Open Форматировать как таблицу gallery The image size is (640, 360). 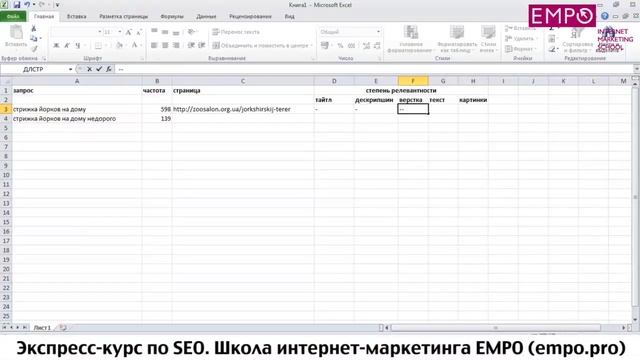(x=457, y=39)
